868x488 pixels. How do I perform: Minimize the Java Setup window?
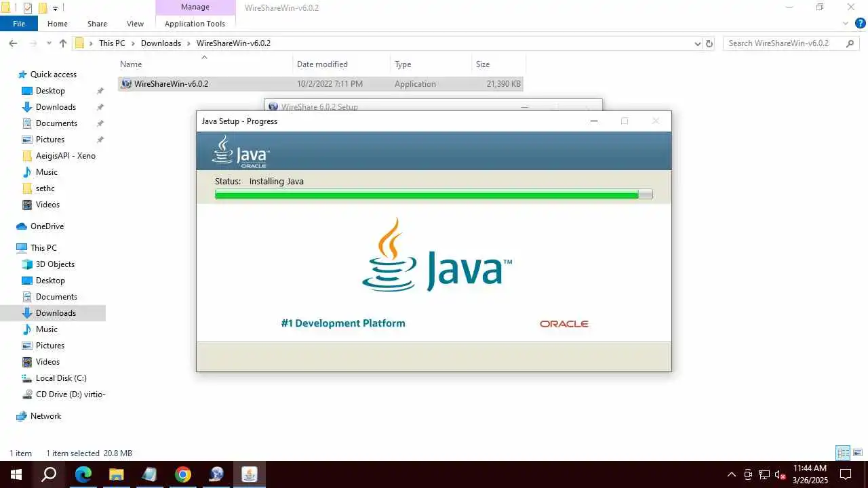[594, 121]
